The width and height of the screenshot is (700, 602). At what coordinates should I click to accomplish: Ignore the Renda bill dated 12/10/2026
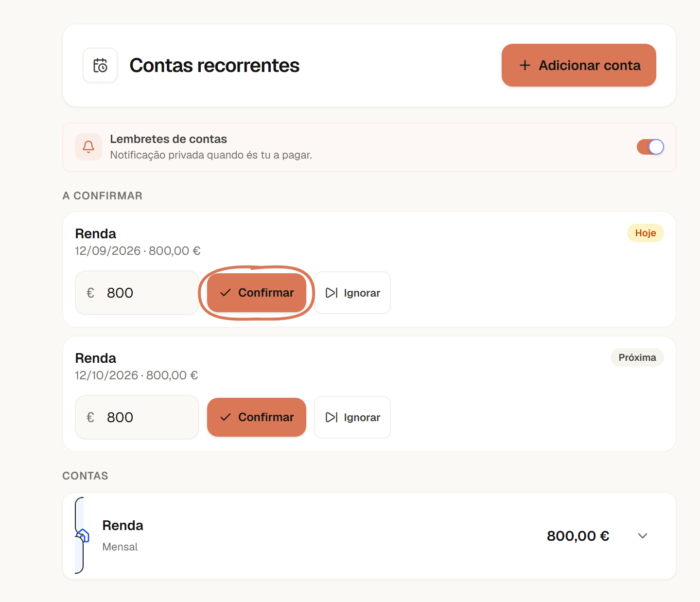coord(352,417)
